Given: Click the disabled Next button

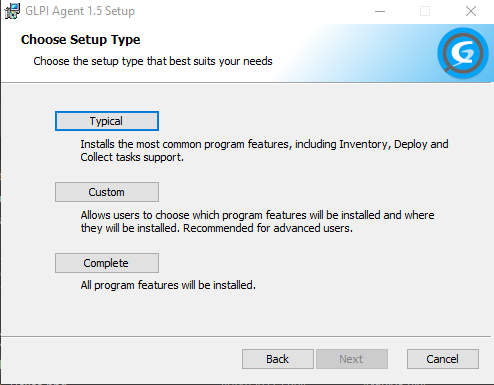Looking at the screenshot, I should (352, 359).
